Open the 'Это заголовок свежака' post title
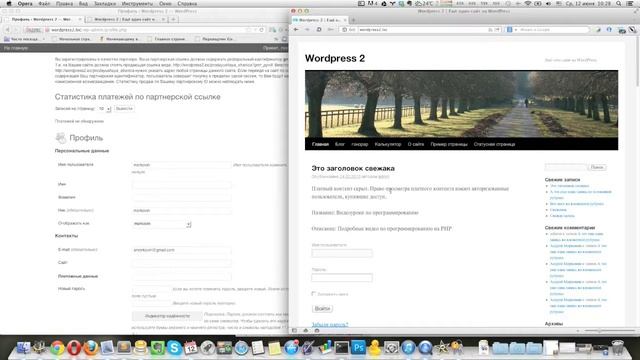Viewport: 640px width, 360px height. point(353,168)
